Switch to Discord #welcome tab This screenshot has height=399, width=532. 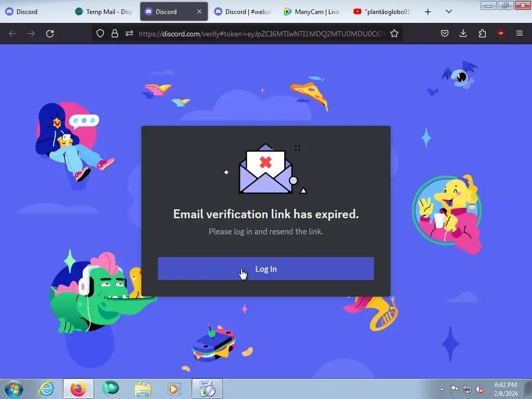pyautogui.click(x=243, y=11)
